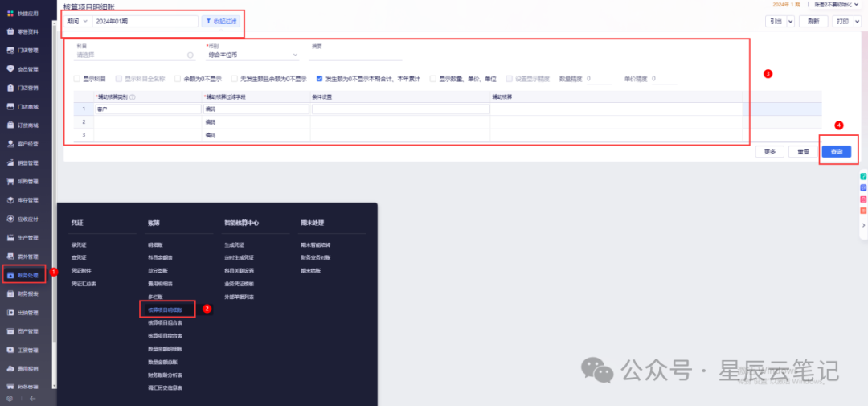Viewport: 868px width, 406px height.
Task: Open 期末结账 menu item
Action: [310, 271]
